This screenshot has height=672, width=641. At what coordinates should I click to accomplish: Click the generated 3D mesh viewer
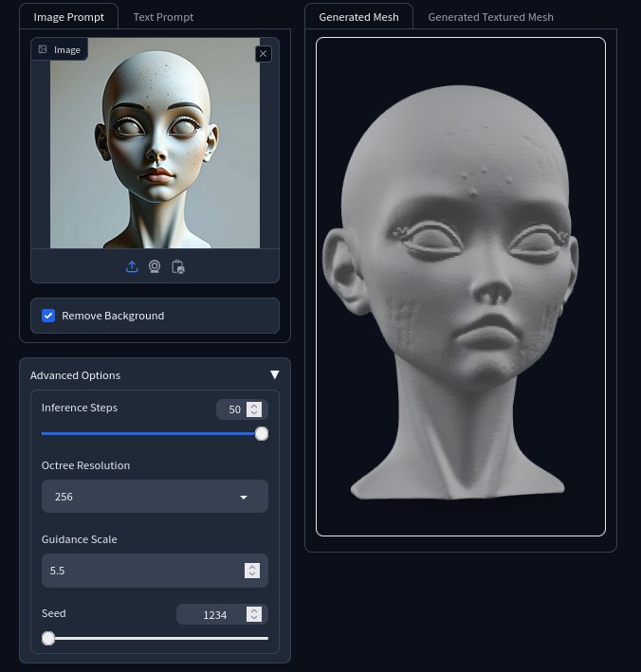click(x=461, y=287)
